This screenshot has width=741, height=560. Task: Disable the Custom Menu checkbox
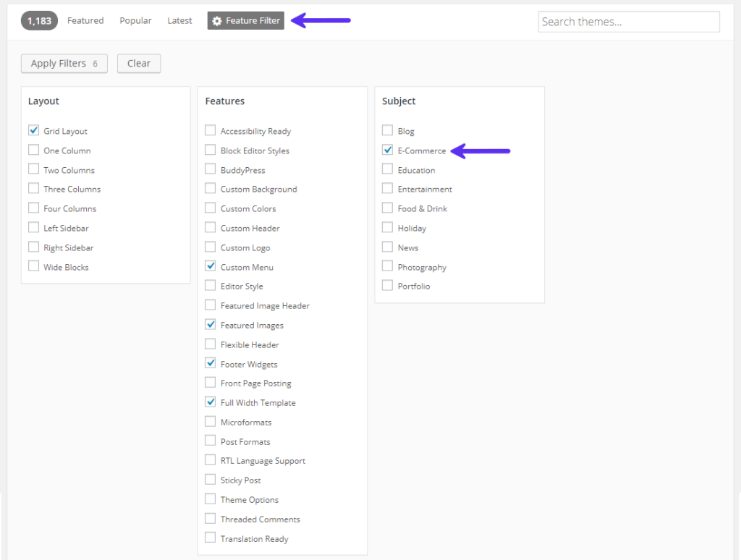coord(211,267)
